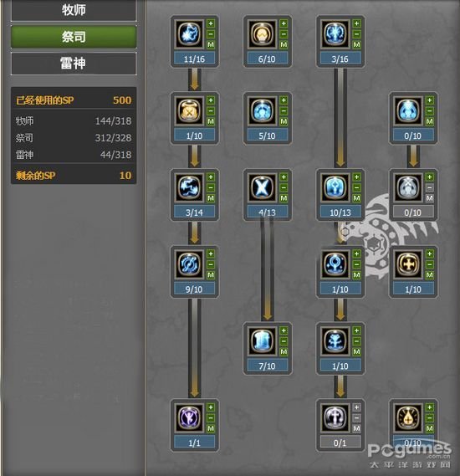Select the 4/13 X-shaped skill icon
Screen dimensions: 460x476
point(262,187)
